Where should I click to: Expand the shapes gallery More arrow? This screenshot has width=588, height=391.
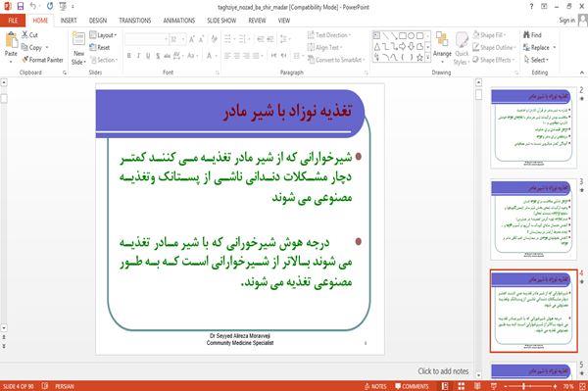point(427,58)
